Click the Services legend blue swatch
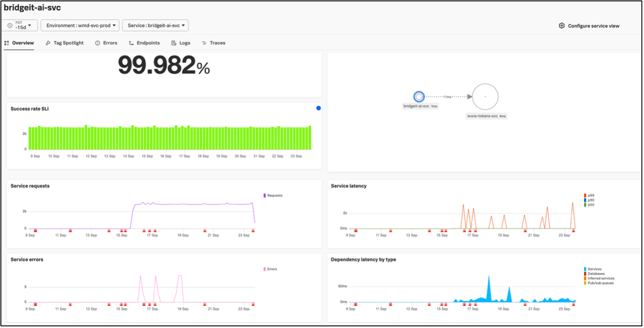The width and height of the screenshot is (644, 328). [x=585, y=269]
